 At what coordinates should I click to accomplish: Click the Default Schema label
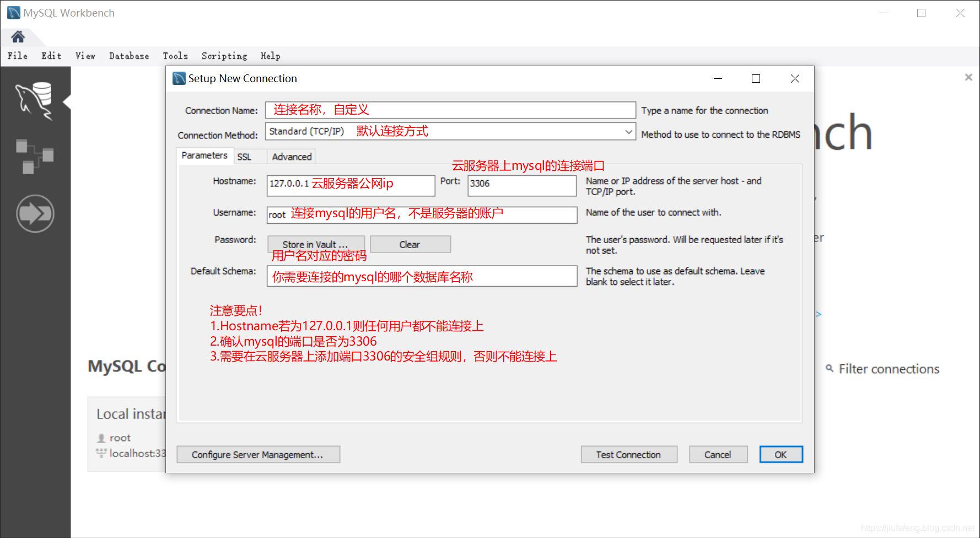point(223,271)
